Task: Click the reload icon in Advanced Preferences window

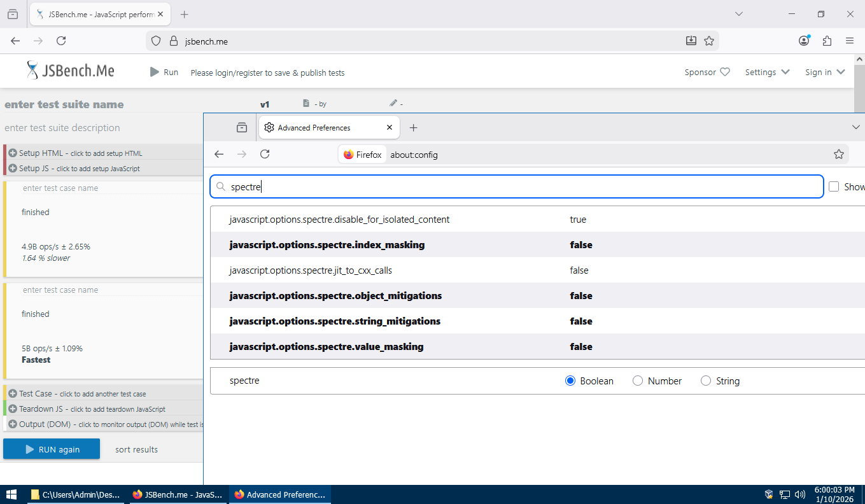Action: point(265,154)
